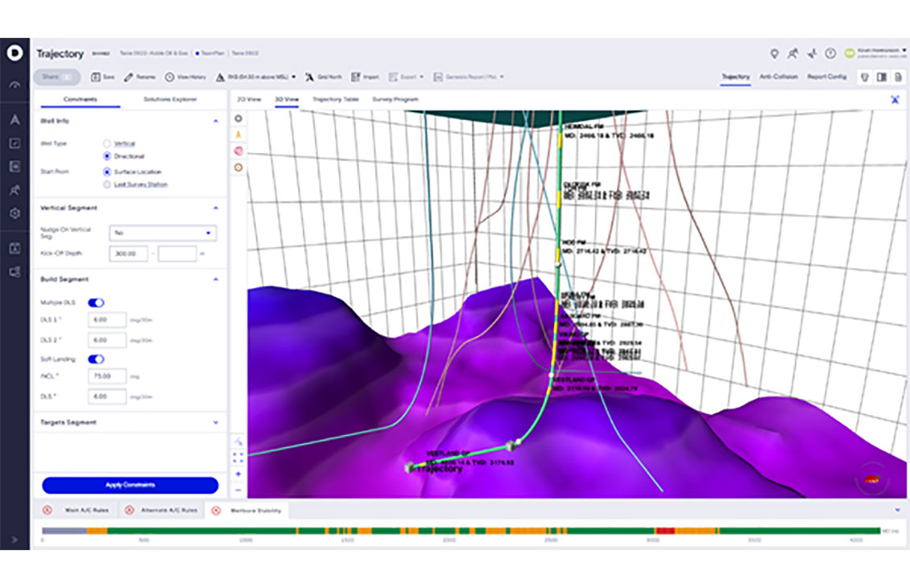910x588 pixels.
Task: Click the red marker on the MD depth bar
Action: click(665, 531)
